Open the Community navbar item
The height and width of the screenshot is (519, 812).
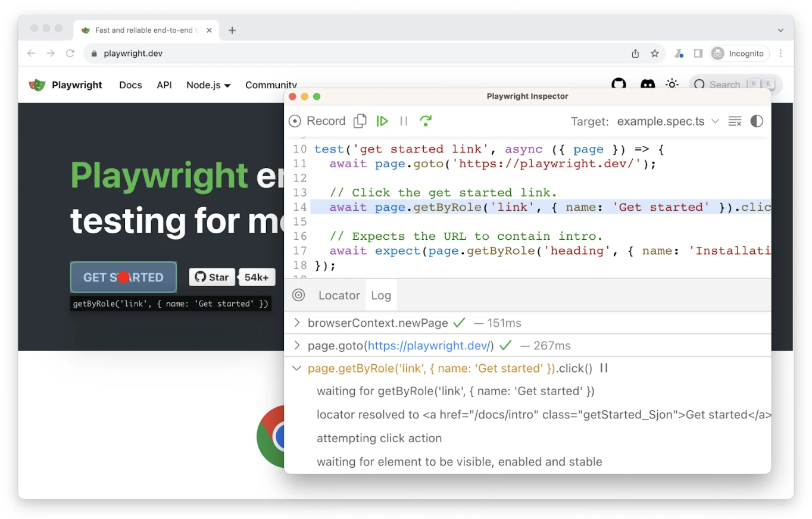(271, 85)
